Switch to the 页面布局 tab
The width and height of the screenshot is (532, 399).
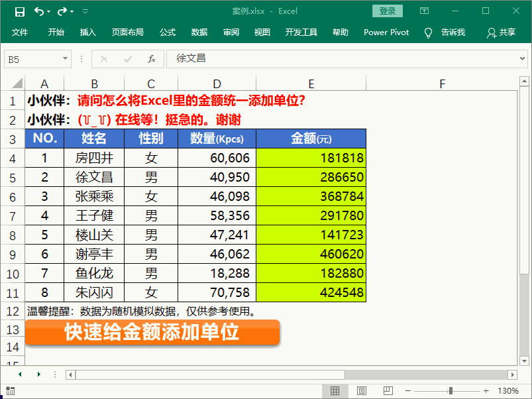click(128, 32)
